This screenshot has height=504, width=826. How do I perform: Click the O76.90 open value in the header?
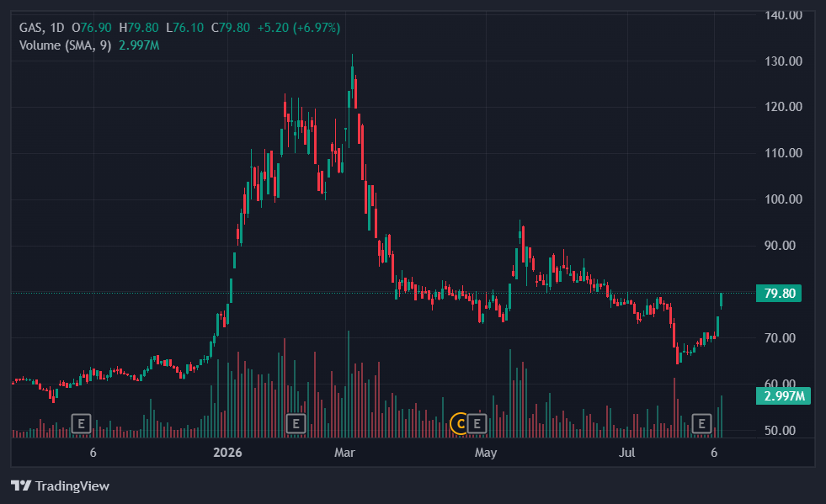(x=92, y=28)
